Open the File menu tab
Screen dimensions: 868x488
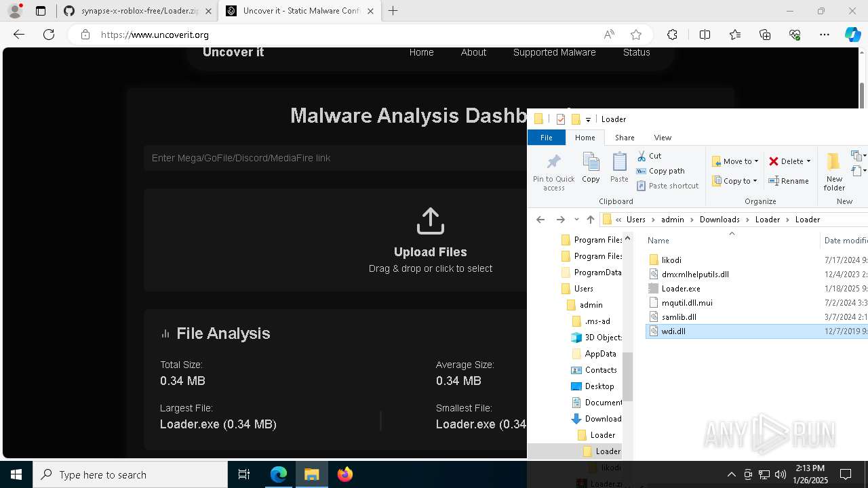[x=546, y=138]
